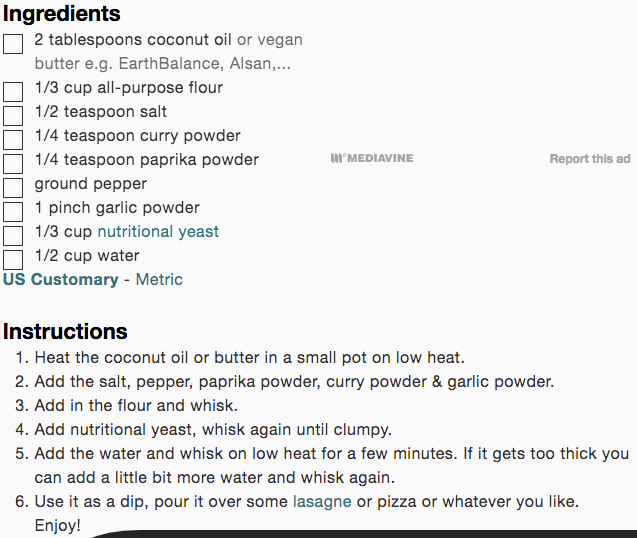Click the Report this ad link
Image resolution: width=637 pixels, height=538 pixels.
click(x=590, y=159)
